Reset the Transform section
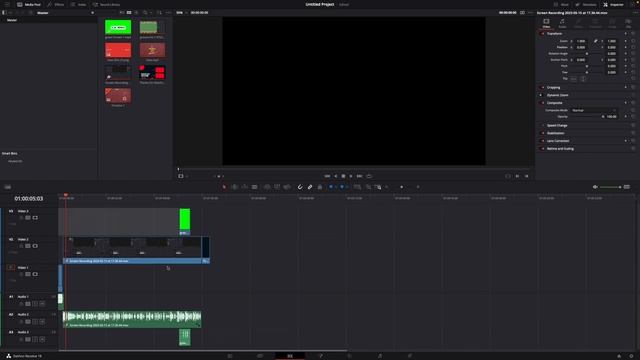Screen dimensions: 640x360 633,33
